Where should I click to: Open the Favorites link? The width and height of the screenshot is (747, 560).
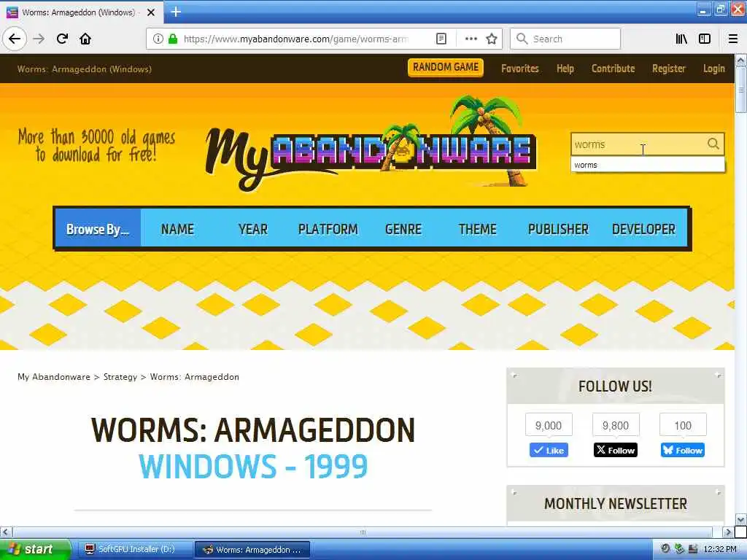coord(519,69)
